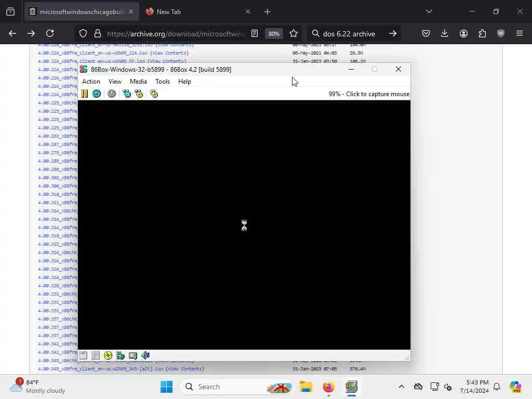Image resolution: width=532 pixels, height=399 pixels.
Task: Toggle reader view icon in address bar
Action: [255, 33]
